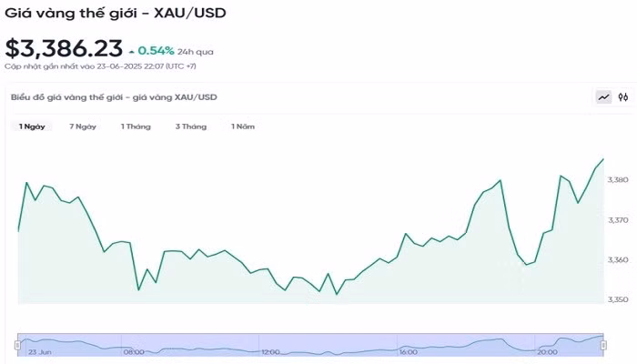The height and width of the screenshot is (364, 637).
Task: Switch to the line chart view icon
Action: [x=603, y=97]
